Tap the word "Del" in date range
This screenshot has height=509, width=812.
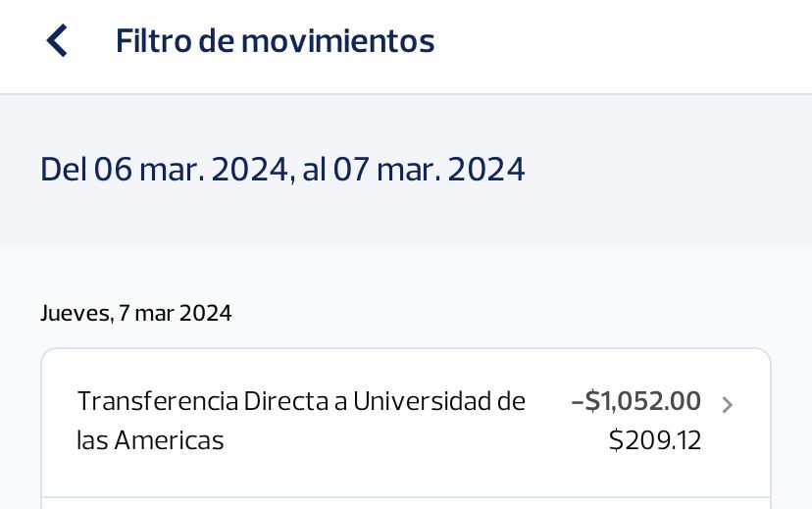(x=63, y=170)
